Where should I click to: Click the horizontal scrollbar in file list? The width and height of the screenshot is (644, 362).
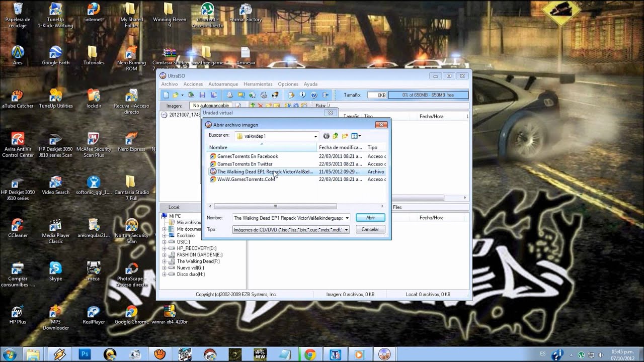[x=275, y=206]
